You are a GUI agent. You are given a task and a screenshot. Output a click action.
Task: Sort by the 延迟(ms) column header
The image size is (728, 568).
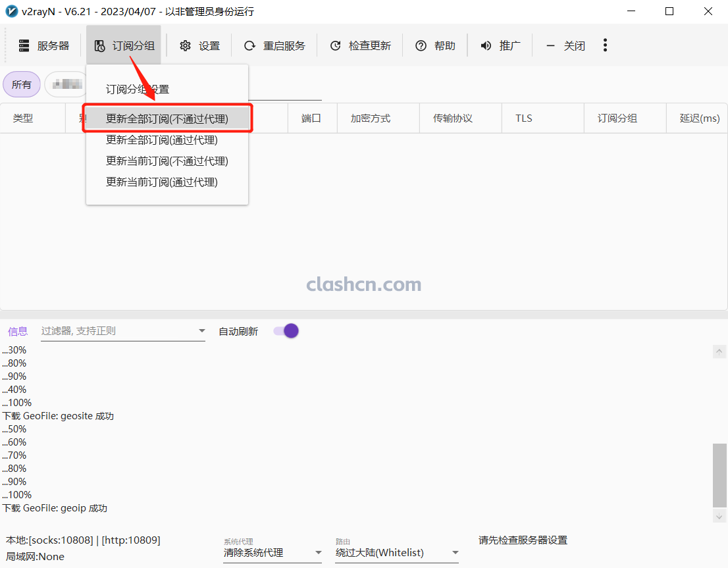coord(697,118)
